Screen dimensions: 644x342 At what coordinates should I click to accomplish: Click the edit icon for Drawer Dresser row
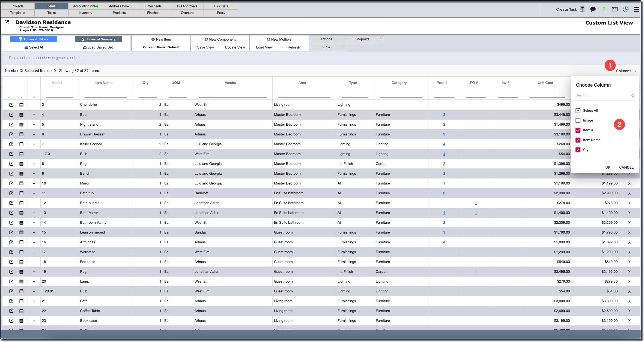tap(11, 134)
